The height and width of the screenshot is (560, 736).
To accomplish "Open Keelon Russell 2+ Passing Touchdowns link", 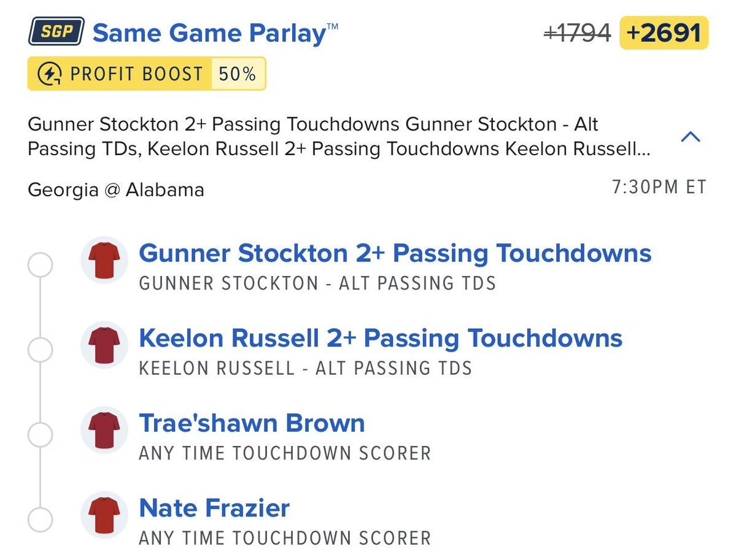I will coord(381,339).
